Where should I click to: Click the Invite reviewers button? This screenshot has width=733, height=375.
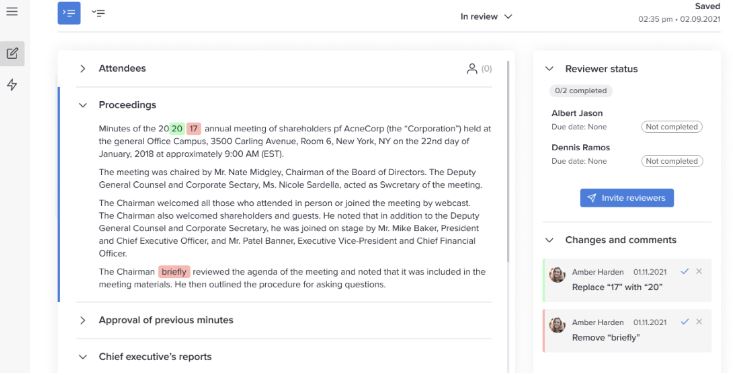pos(627,198)
